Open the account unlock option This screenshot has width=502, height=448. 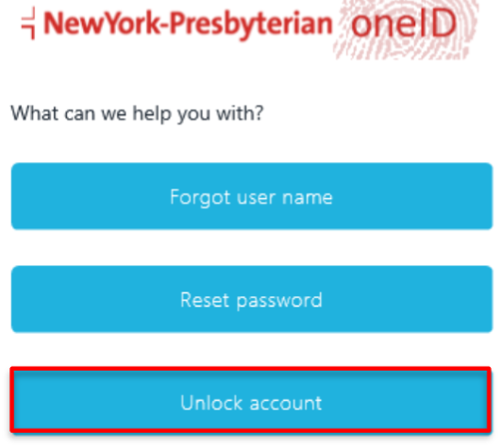point(251,400)
